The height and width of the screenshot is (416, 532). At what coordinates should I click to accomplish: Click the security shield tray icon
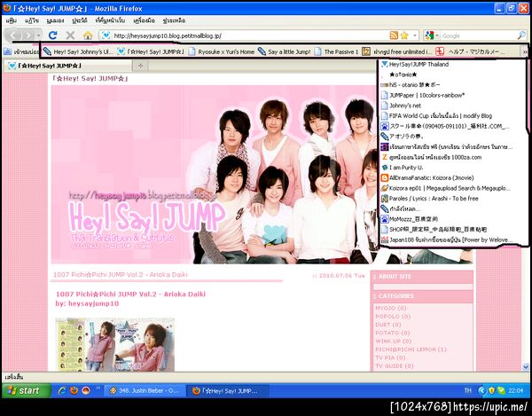pos(491,390)
